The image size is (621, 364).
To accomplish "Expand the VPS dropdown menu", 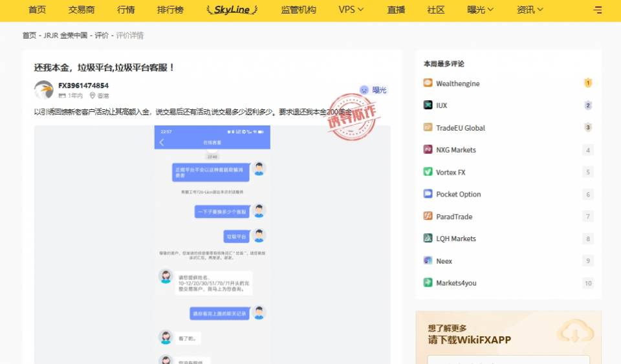I will coord(351,10).
